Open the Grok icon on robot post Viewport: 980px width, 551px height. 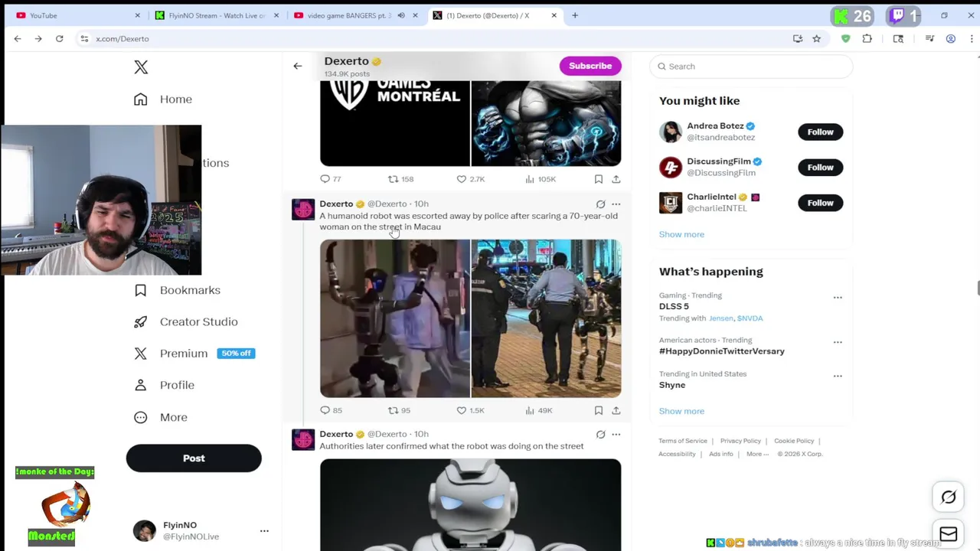600,204
